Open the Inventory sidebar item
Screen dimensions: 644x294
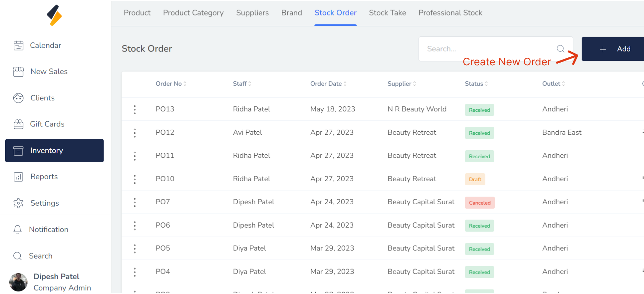tap(54, 151)
